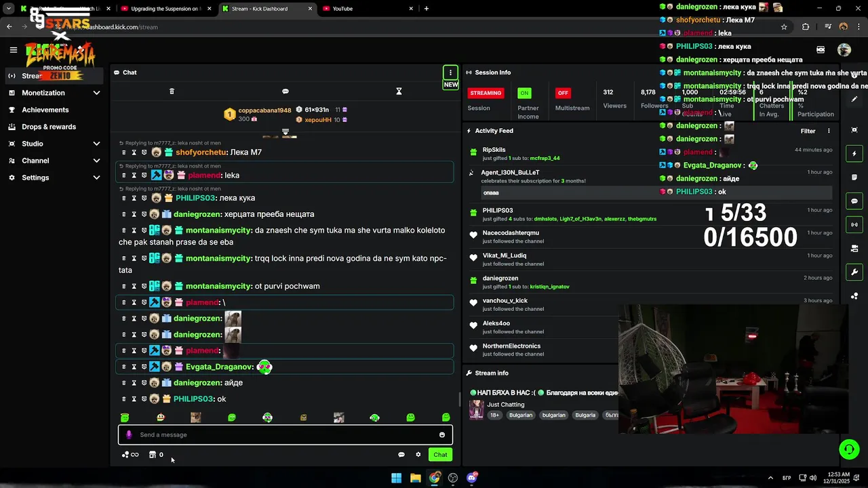Go back in the browser
The image size is (868, 488).
point(9,27)
